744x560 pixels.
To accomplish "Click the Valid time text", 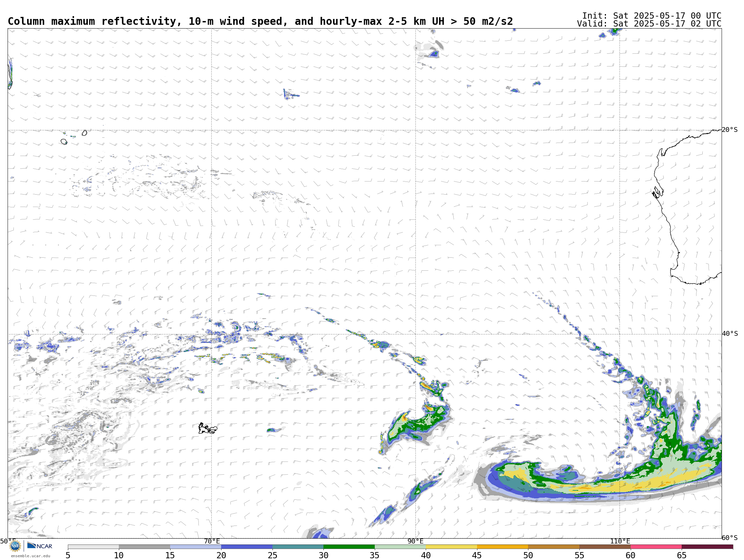I will pos(649,24).
